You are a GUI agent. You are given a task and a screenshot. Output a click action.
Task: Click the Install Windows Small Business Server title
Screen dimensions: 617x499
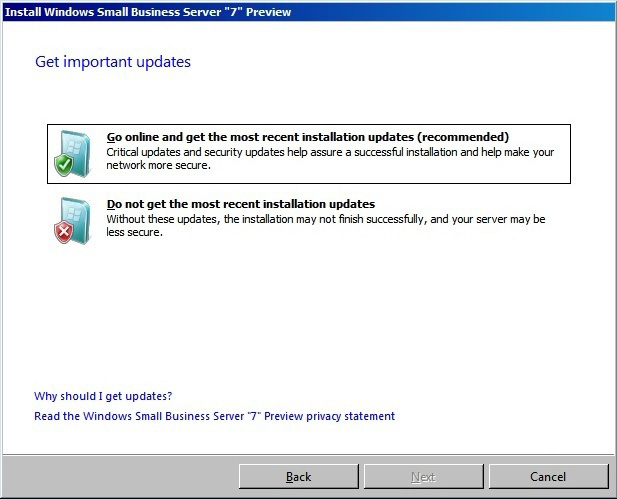(x=148, y=12)
